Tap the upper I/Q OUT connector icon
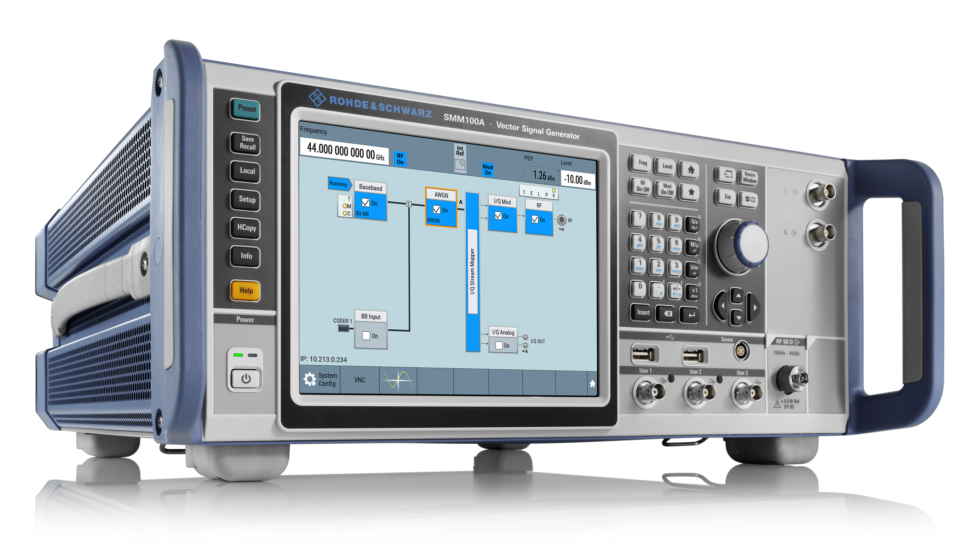The width and height of the screenshot is (980, 551). click(525, 337)
